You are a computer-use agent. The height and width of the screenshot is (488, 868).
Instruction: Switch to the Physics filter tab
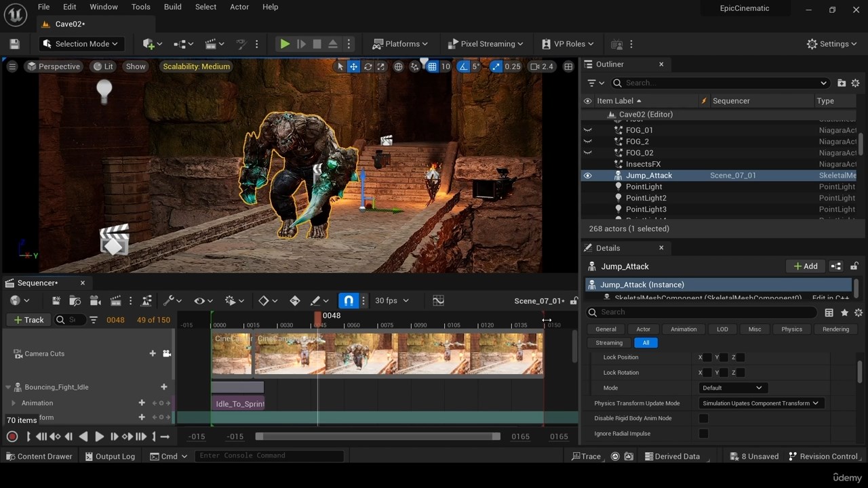pyautogui.click(x=791, y=329)
